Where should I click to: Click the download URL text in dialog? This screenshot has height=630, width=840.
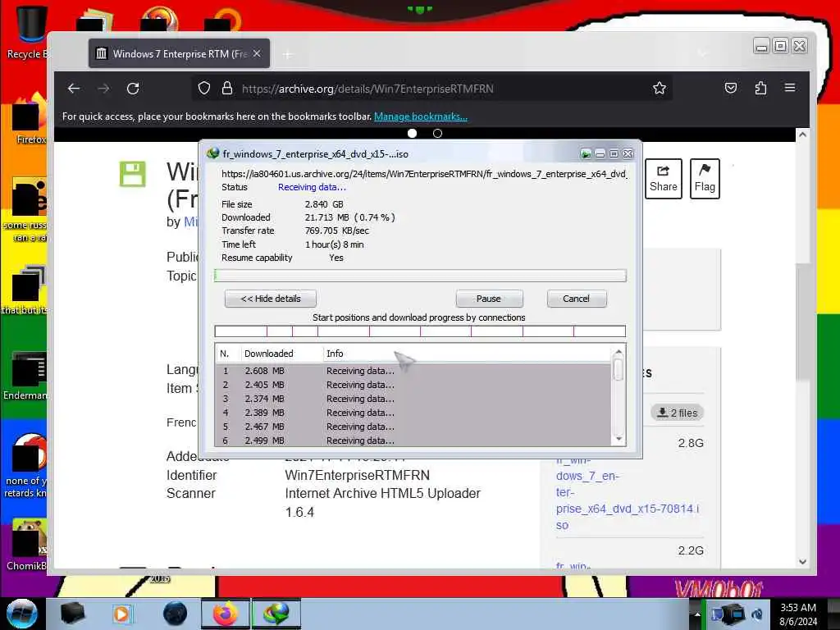tap(424, 174)
